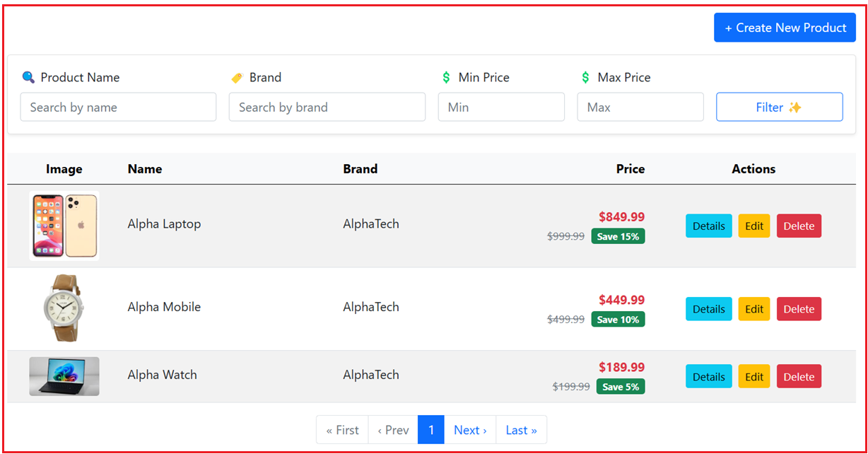The image size is (868, 454).
Task: Open the Alpha Laptop product image
Action: (64, 226)
